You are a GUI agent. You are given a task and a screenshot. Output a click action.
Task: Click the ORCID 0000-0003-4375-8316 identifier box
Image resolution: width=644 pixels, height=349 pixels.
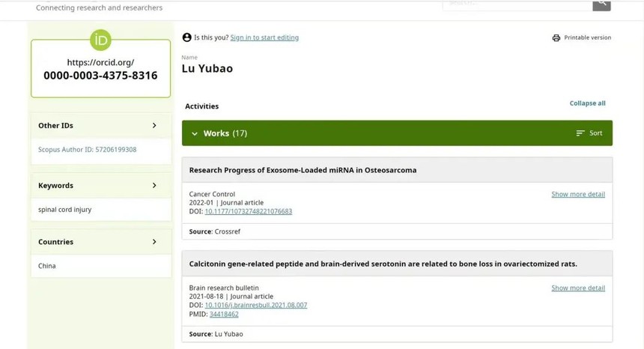point(100,69)
